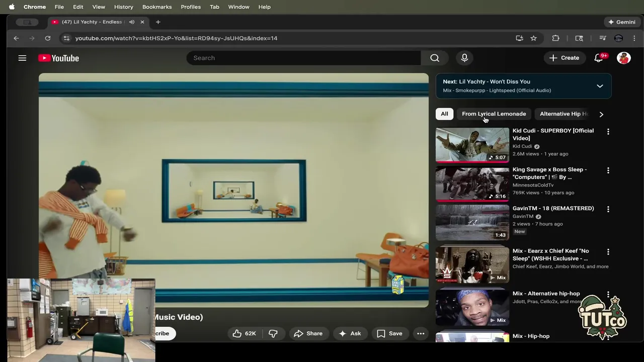This screenshot has height=362, width=644.
Task: Select From Lyrical Lemonade chip
Action: tap(494, 114)
